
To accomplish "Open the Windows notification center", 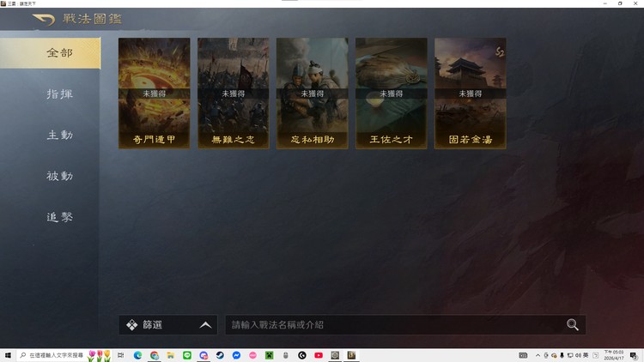I will (x=634, y=355).
